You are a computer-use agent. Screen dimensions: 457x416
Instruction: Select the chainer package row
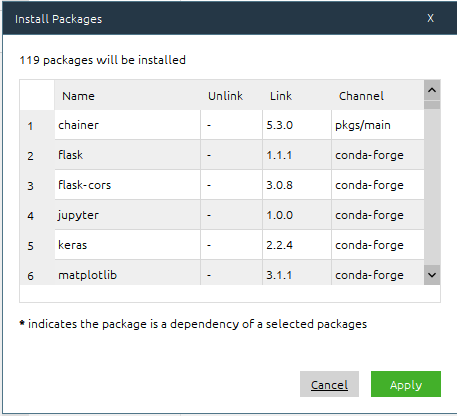pyautogui.click(x=222, y=125)
